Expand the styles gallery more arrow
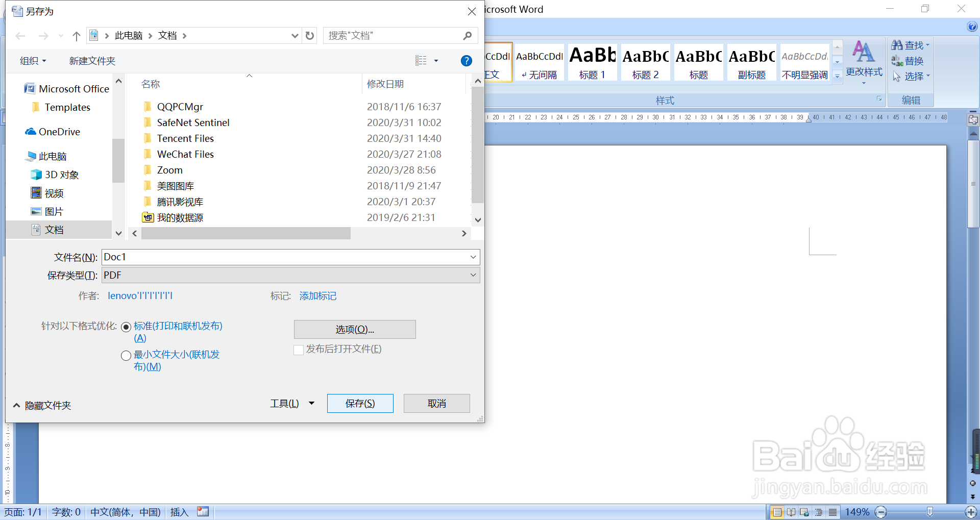Screen dimensions: 980x520 pyautogui.click(x=837, y=76)
